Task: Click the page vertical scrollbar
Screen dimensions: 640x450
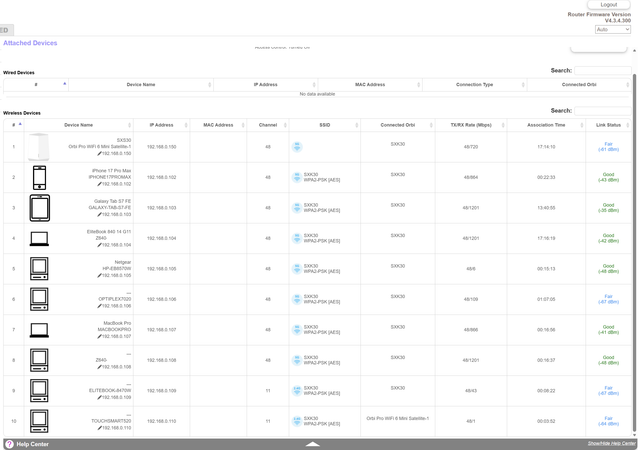Action: click(634, 251)
